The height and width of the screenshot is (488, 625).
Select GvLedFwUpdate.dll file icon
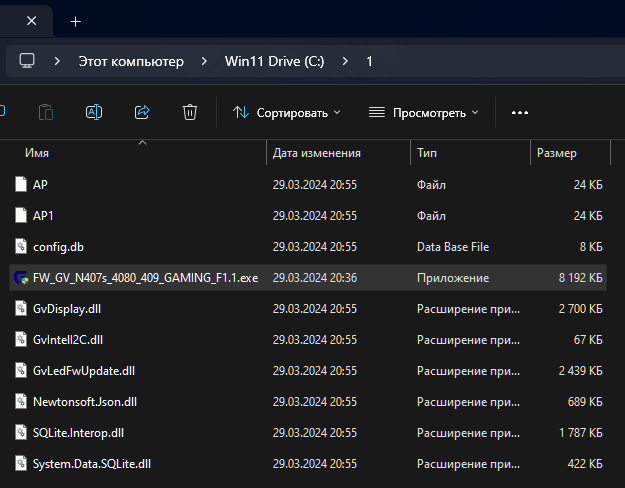[21, 370]
